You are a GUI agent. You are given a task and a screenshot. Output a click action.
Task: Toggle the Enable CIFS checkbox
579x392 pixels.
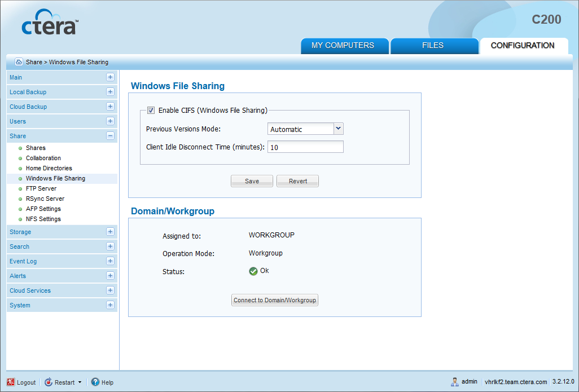tap(151, 110)
